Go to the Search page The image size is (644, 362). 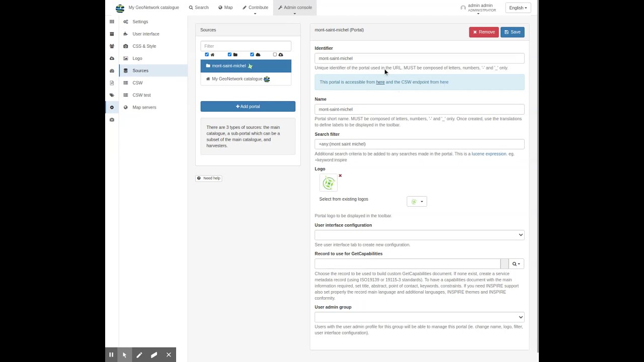[x=199, y=8]
